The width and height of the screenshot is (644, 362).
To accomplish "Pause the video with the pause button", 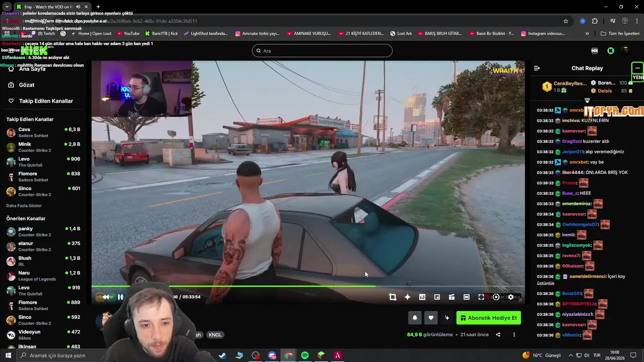I will (121, 297).
